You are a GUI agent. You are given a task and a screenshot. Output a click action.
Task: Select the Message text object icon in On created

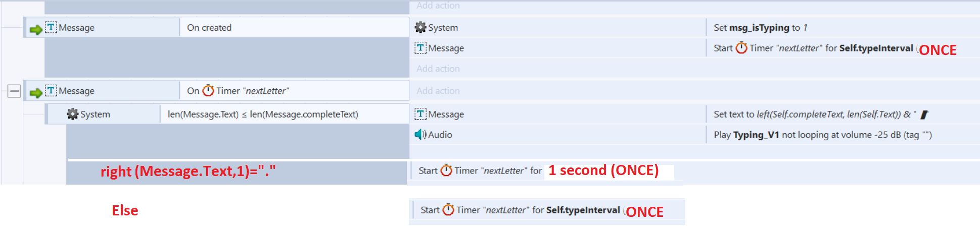click(51, 27)
